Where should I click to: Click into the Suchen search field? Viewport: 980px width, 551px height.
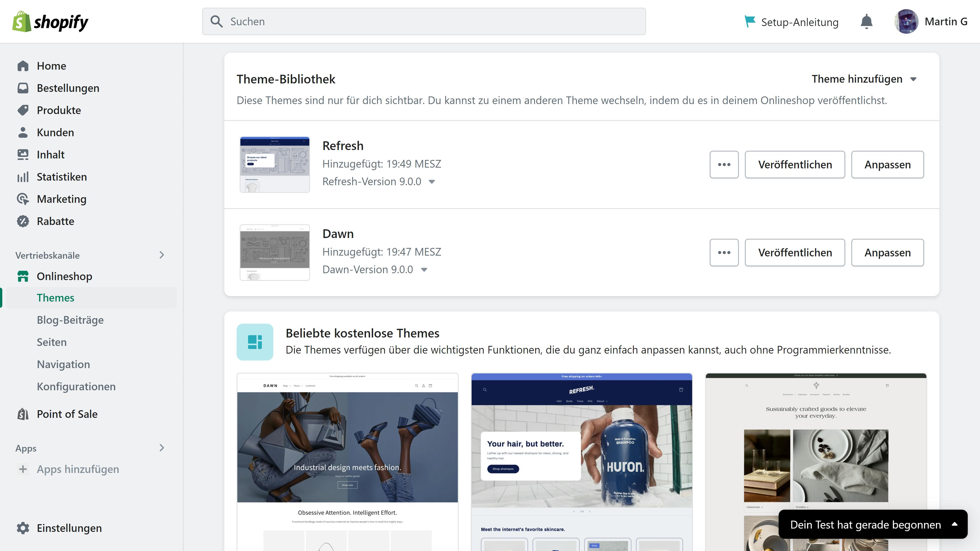point(424,22)
